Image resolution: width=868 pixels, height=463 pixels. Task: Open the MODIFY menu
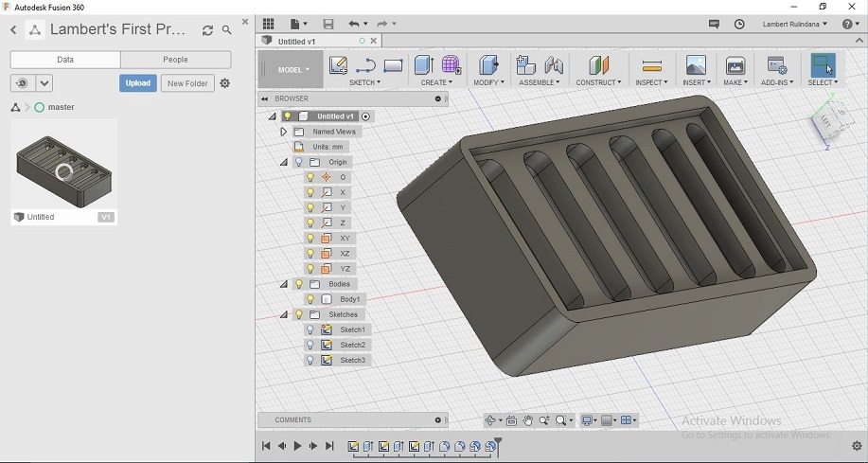coord(488,82)
